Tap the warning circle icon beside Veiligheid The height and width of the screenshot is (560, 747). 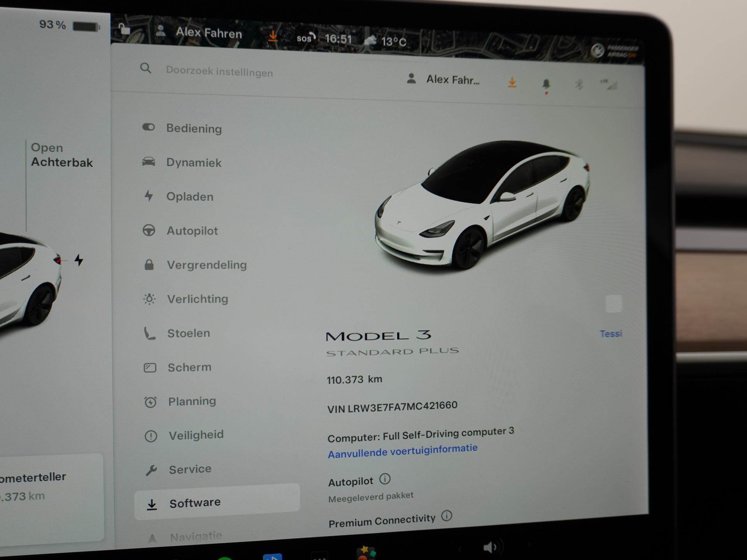point(151,436)
